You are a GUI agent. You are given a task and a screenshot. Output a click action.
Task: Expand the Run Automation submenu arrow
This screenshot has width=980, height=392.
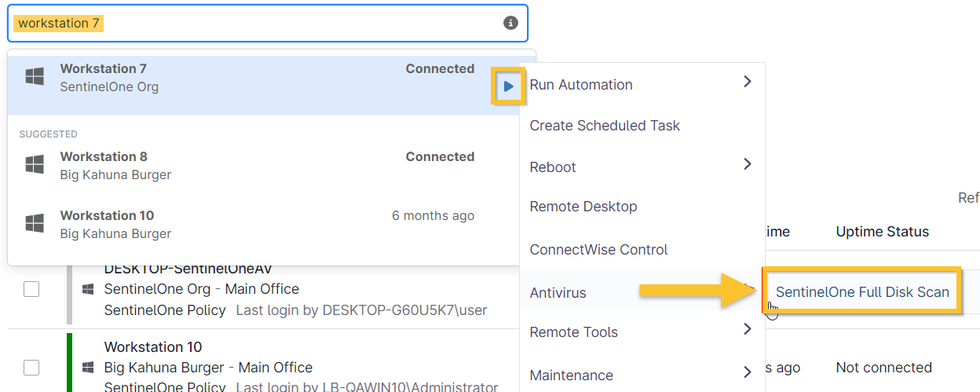(x=747, y=82)
